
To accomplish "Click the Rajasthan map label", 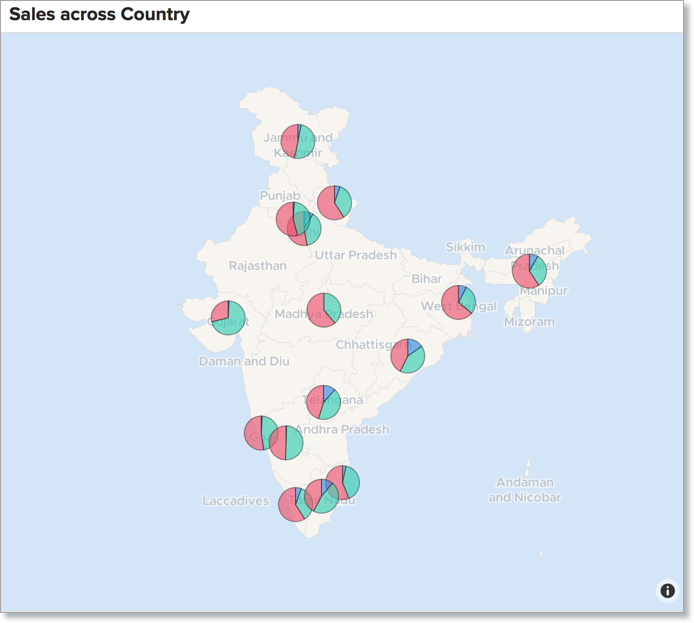I will point(258,265).
